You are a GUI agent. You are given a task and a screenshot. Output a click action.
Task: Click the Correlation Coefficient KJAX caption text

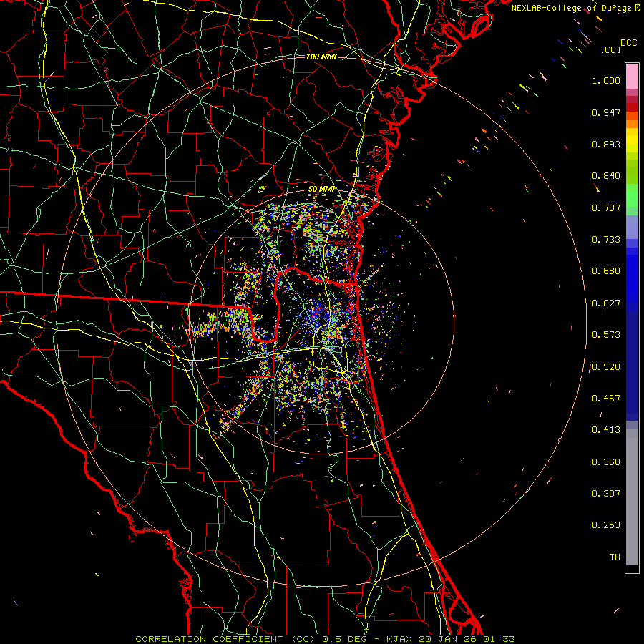(x=325, y=639)
